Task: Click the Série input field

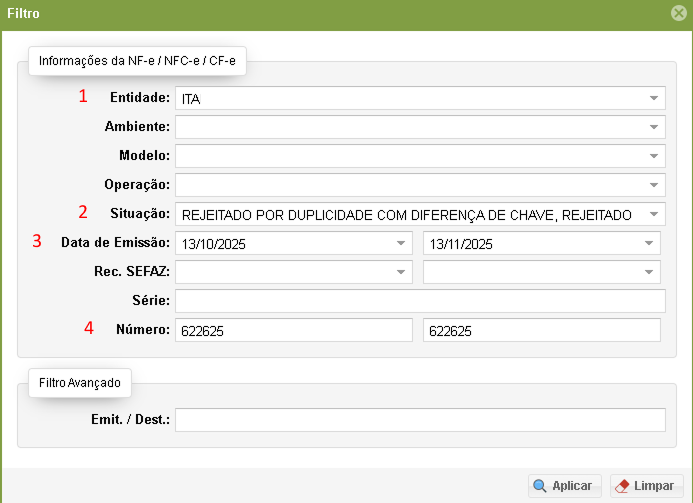Action: click(x=420, y=301)
